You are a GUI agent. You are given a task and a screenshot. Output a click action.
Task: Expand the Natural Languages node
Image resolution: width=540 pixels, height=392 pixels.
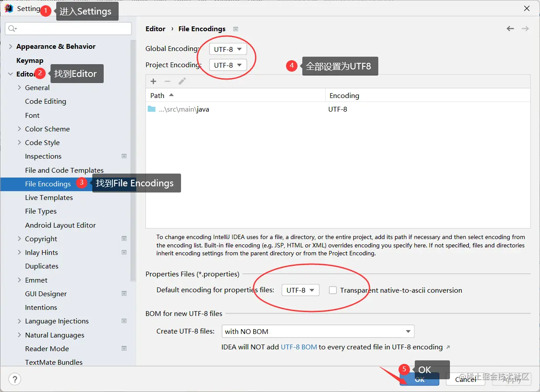[19, 335]
